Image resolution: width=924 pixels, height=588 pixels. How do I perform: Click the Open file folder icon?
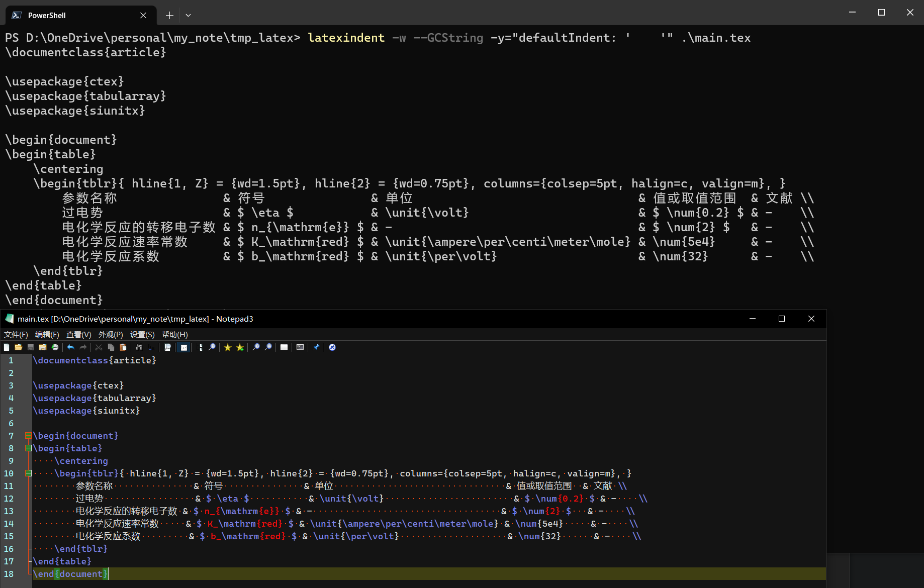coord(19,347)
